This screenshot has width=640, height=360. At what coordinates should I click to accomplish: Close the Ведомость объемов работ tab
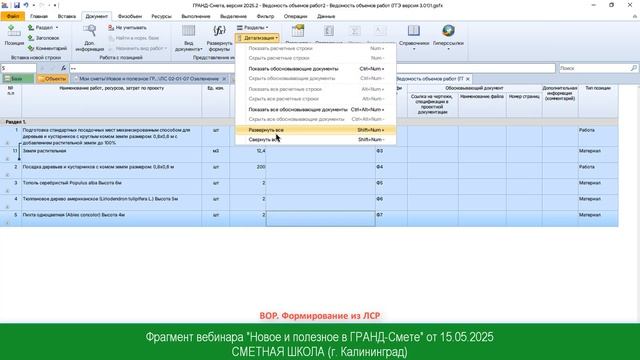[x=468, y=79]
